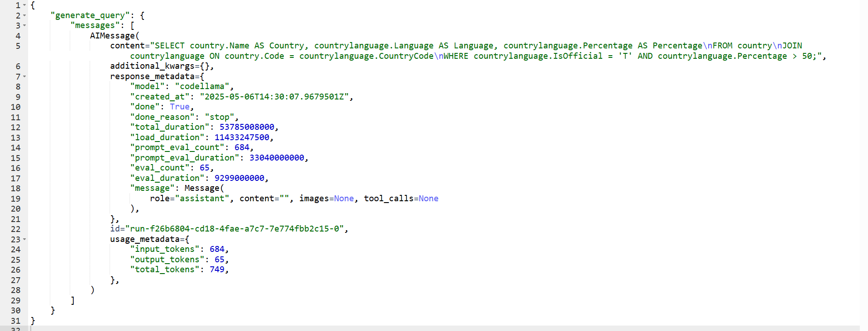Collapse the root object fold arrow on line 1
The height and width of the screenshot is (331, 868).
[24, 5]
